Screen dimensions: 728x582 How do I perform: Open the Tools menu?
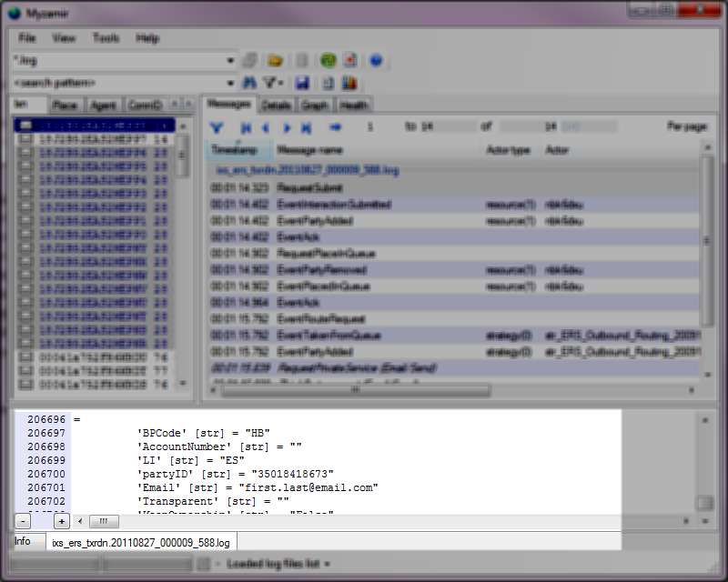(106, 38)
